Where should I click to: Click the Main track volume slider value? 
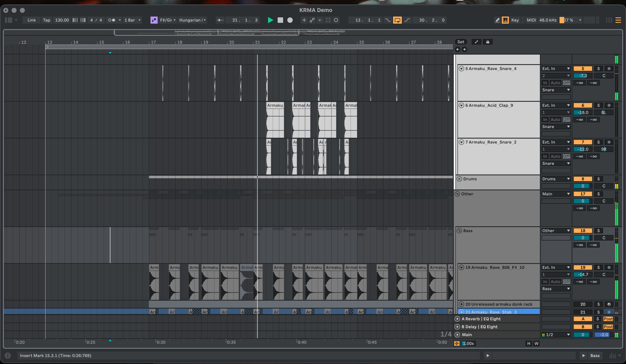tap(583, 335)
